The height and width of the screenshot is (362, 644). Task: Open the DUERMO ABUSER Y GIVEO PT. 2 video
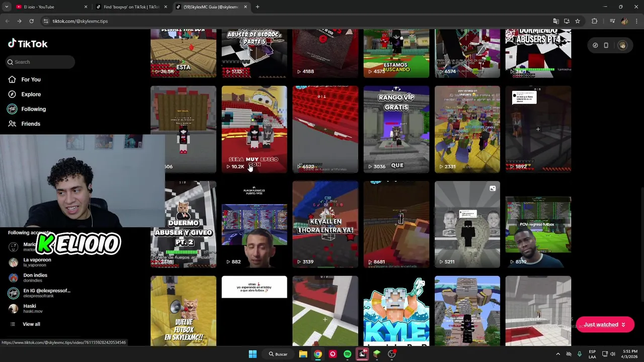183,224
